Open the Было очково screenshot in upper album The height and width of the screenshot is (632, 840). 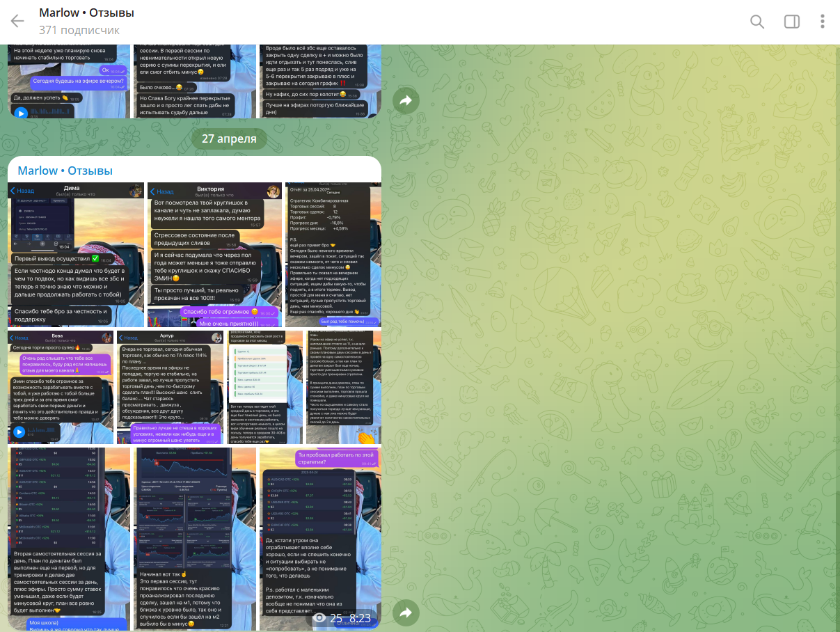pyautogui.click(x=195, y=81)
